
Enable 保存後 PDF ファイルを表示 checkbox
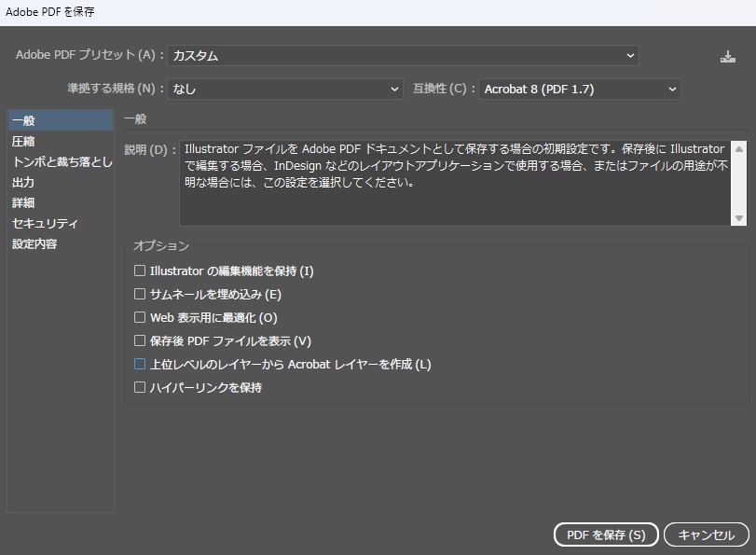pyautogui.click(x=140, y=340)
